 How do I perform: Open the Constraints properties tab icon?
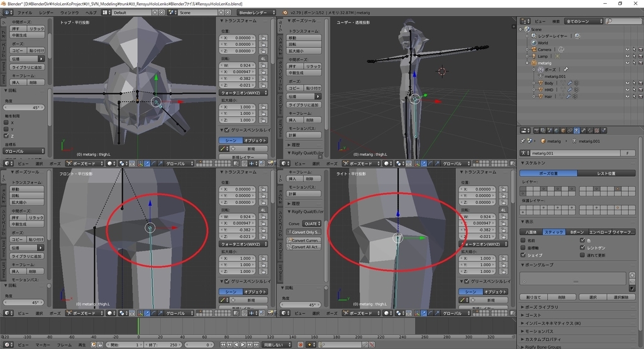[570, 131]
